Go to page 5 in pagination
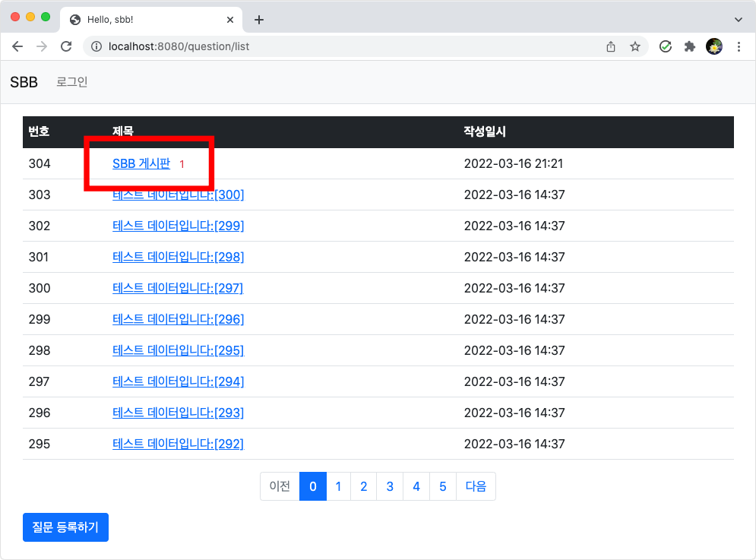The height and width of the screenshot is (560, 756). 443,486
